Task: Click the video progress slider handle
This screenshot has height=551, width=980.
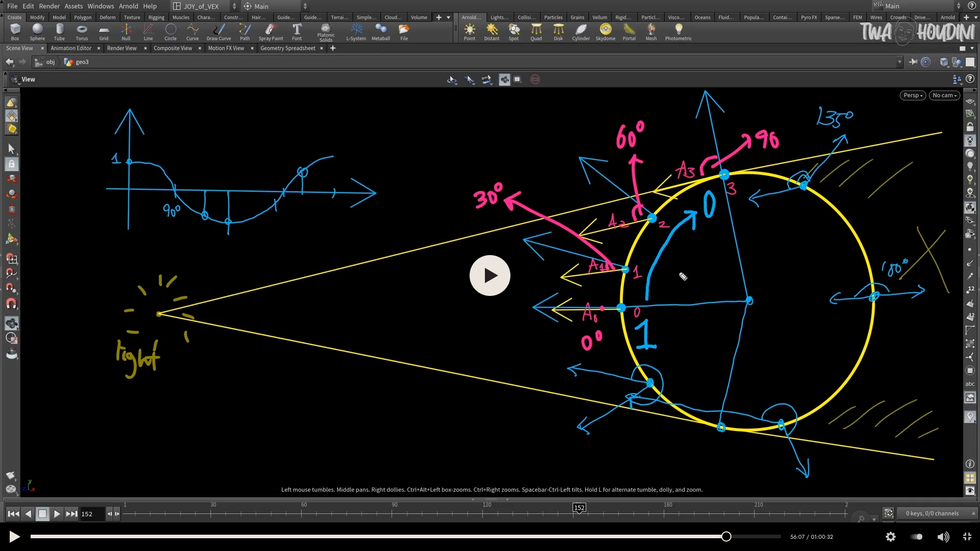Action: (726, 537)
